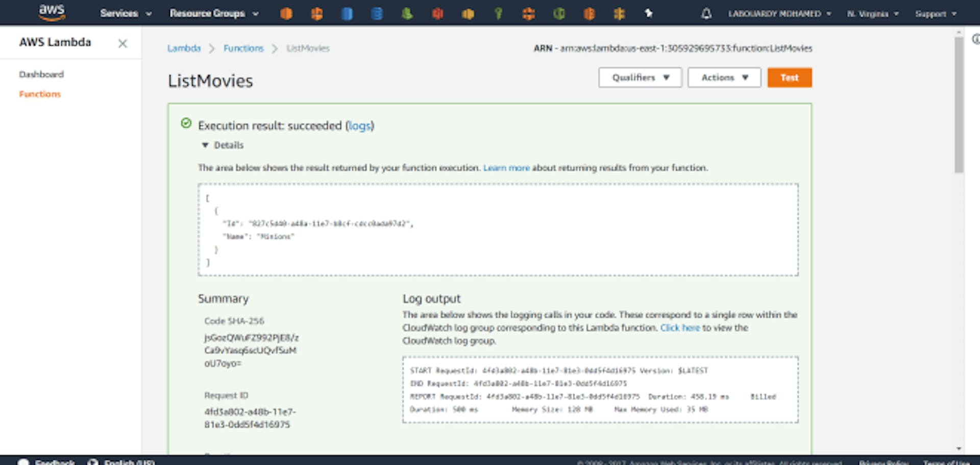The image size is (980, 465).
Task: Select the Request ID value 4fd3a802
Action: (250, 418)
